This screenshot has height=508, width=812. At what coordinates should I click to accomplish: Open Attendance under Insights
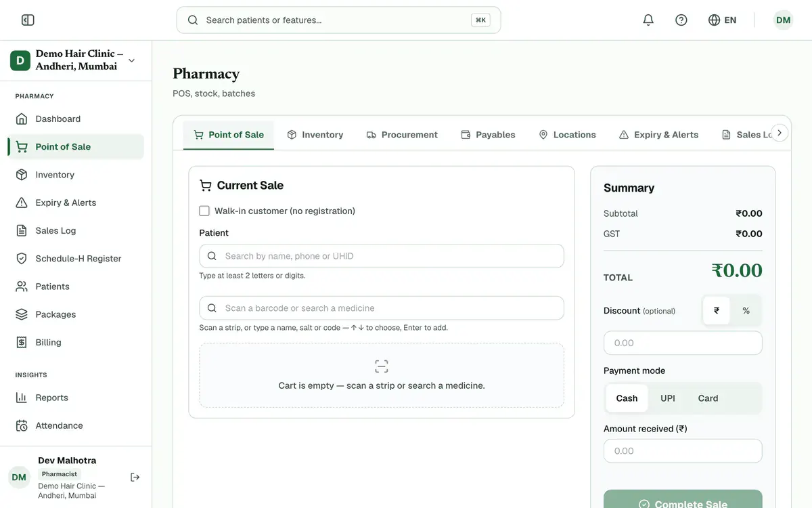(76, 426)
